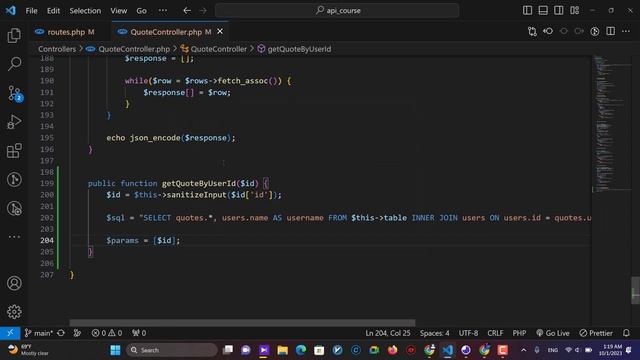Start Go Live server
Image resolution: width=640 pixels, height=360 pixels.
coord(553,333)
